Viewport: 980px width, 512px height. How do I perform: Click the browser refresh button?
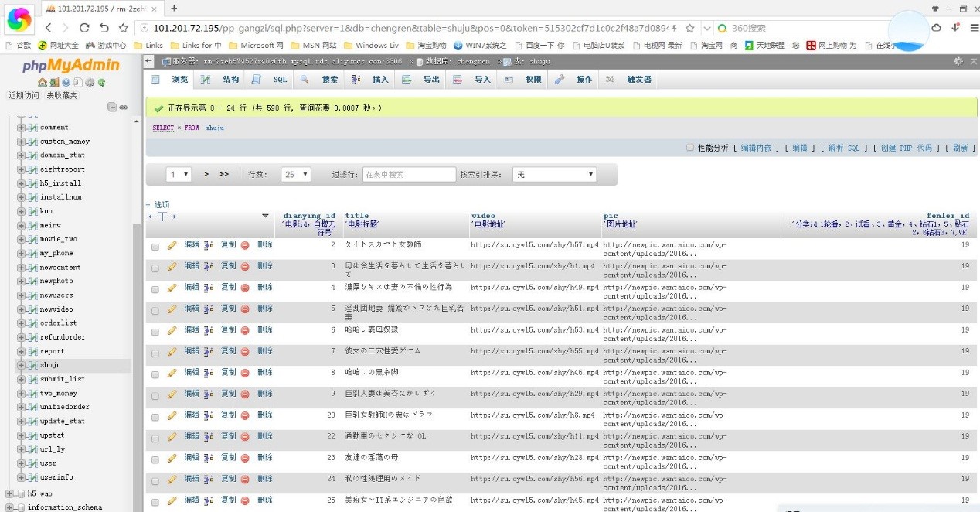[x=104, y=28]
